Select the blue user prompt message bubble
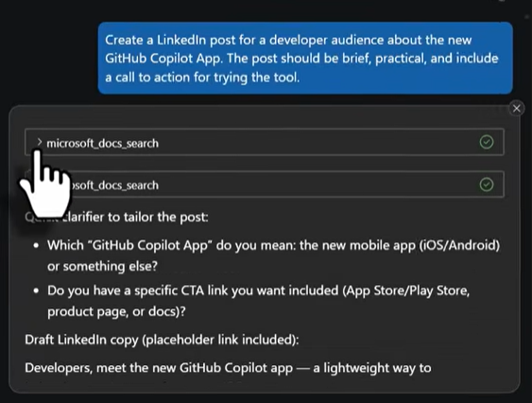This screenshot has height=403, width=532. pyautogui.click(x=305, y=58)
